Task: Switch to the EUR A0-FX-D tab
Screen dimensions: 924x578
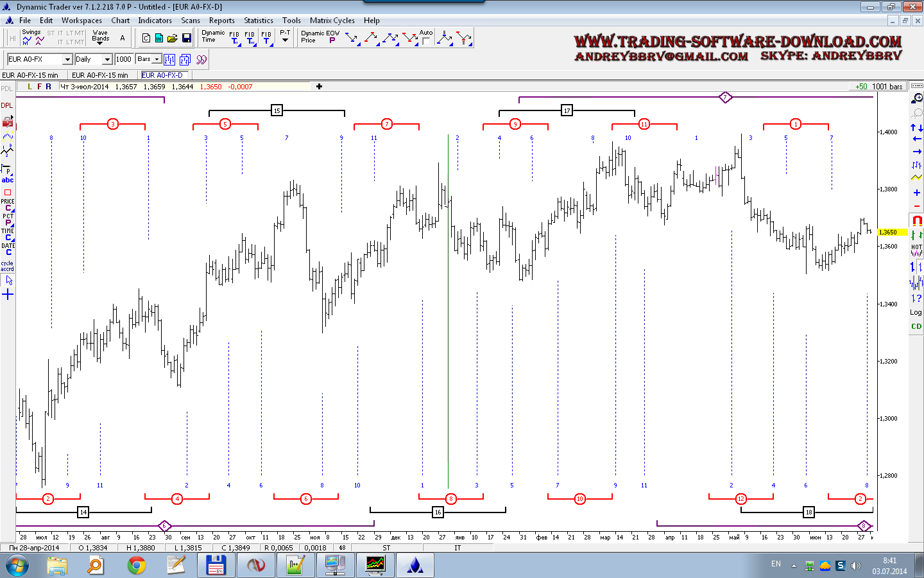Action: click(162, 75)
